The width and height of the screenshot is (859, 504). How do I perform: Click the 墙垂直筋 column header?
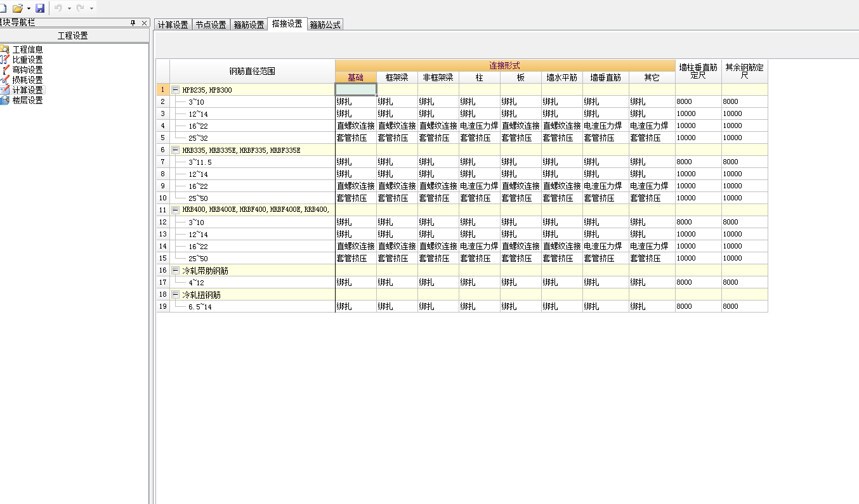606,77
